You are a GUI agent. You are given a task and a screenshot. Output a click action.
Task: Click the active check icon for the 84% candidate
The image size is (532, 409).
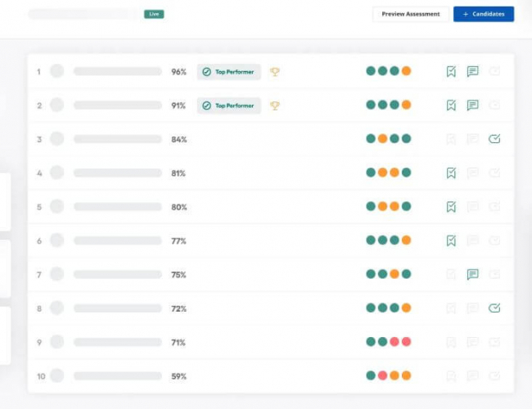pos(494,139)
